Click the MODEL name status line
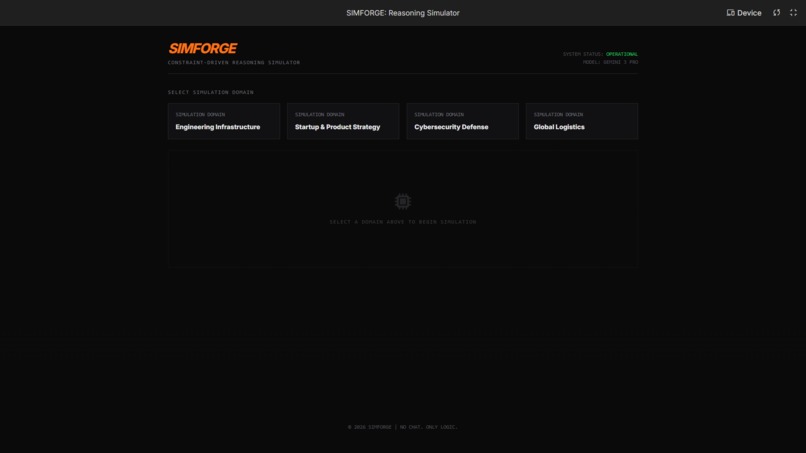This screenshot has width=806, height=453. (x=610, y=62)
